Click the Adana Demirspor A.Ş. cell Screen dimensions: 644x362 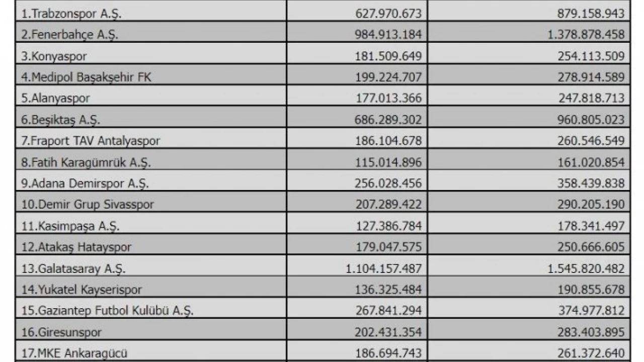85,184
